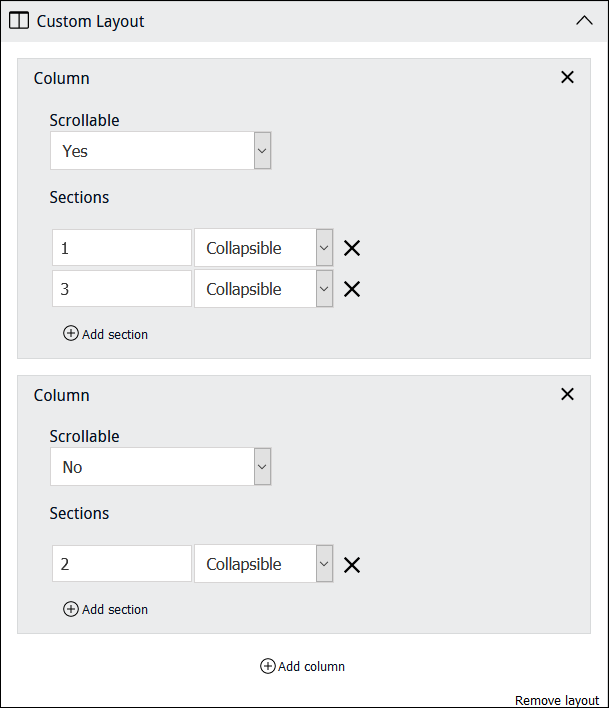Delete section 2 row
This screenshot has height=708, width=609.
click(352, 565)
